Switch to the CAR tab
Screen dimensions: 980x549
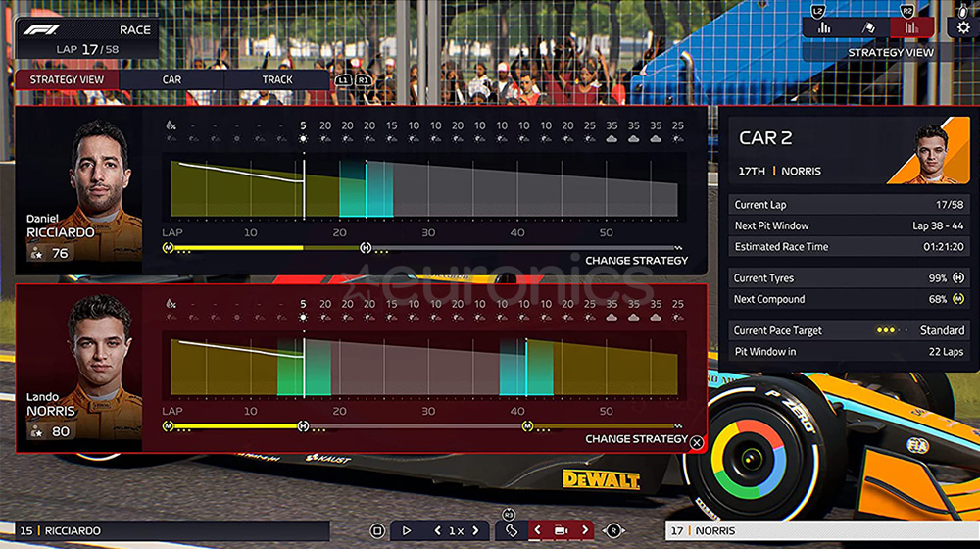point(171,79)
